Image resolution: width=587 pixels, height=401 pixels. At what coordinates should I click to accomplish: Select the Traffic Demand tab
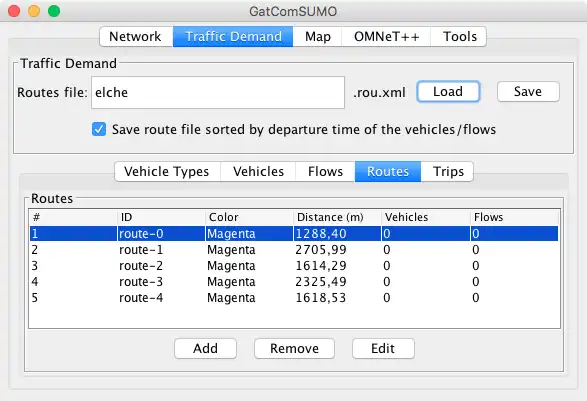(x=233, y=37)
